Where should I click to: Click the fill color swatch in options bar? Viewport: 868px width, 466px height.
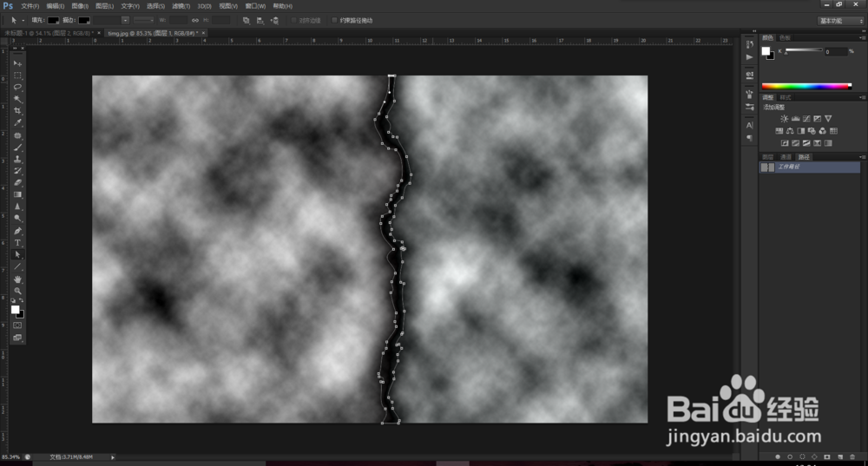click(53, 21)
